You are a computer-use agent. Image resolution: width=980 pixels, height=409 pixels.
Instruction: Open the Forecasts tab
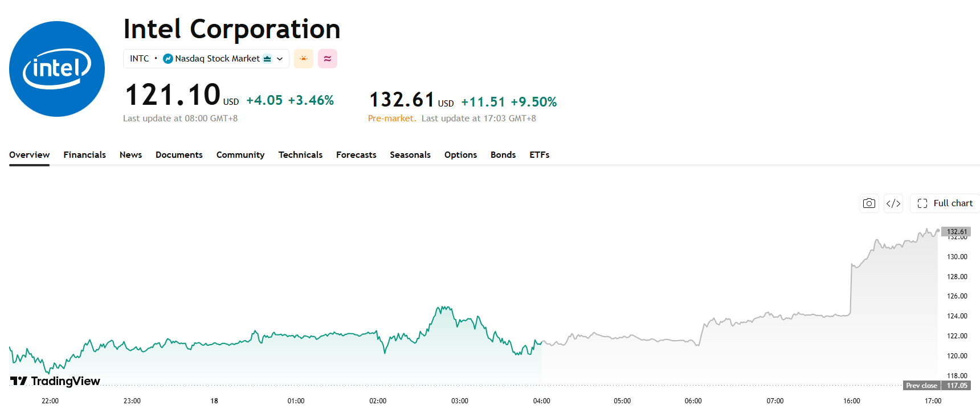point(356,155)
